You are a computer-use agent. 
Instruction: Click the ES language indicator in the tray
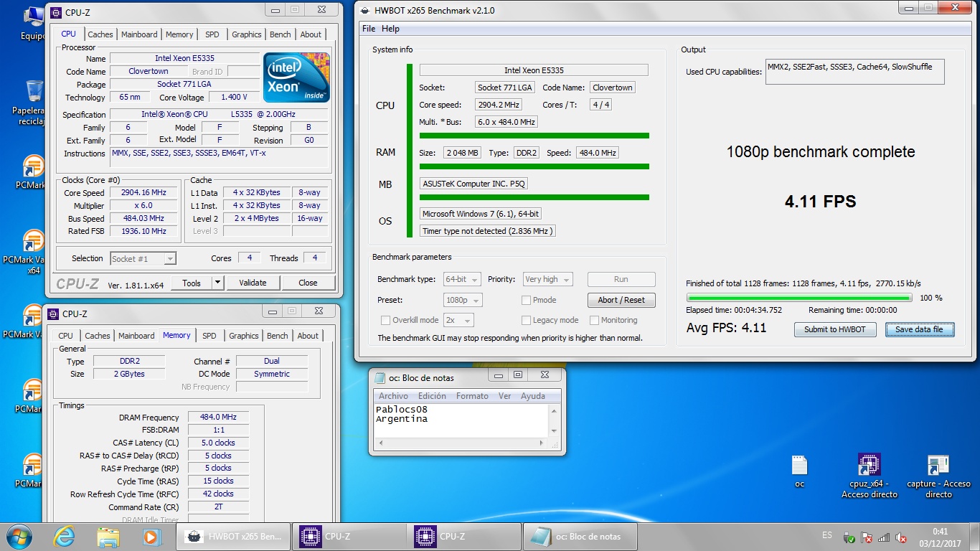(x=827, y=536)
